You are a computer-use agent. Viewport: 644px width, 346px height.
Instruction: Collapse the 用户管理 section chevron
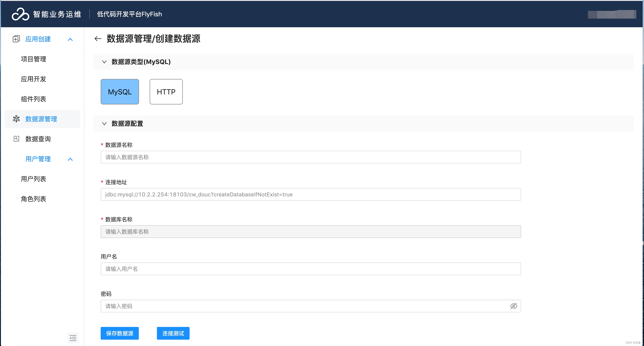click(70, 159)
